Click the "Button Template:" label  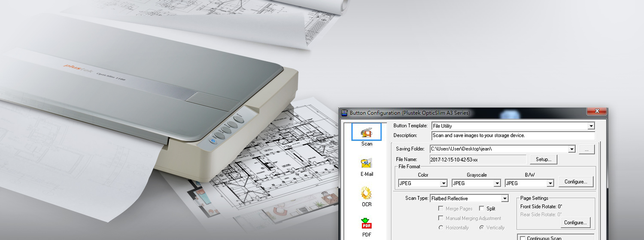(410, 126)
